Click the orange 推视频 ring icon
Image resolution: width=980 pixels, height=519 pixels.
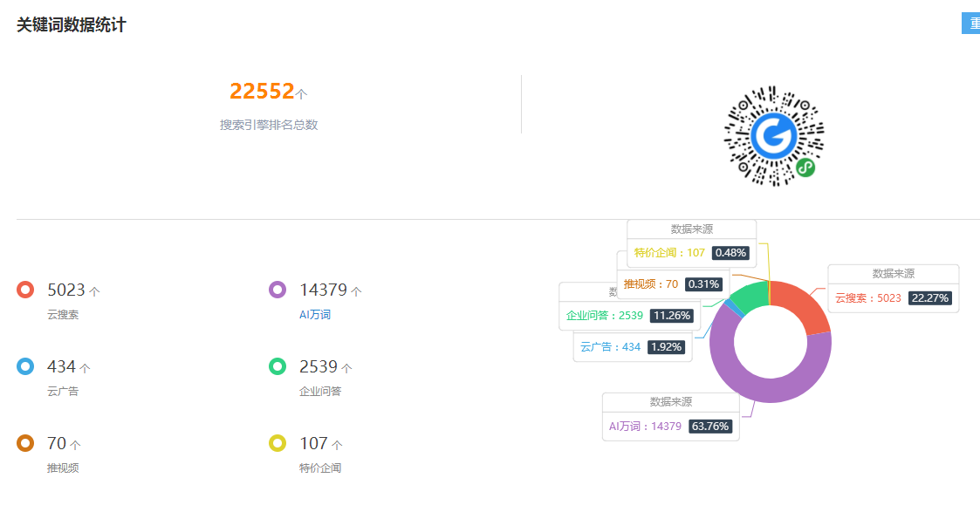[x=25, y=443]
